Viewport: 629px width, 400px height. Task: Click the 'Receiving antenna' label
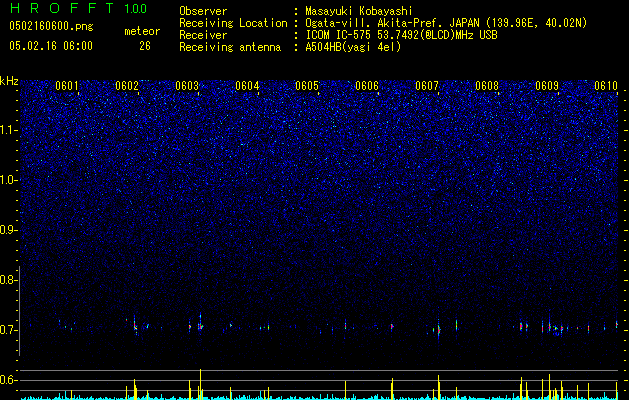[x=230, y=47]
